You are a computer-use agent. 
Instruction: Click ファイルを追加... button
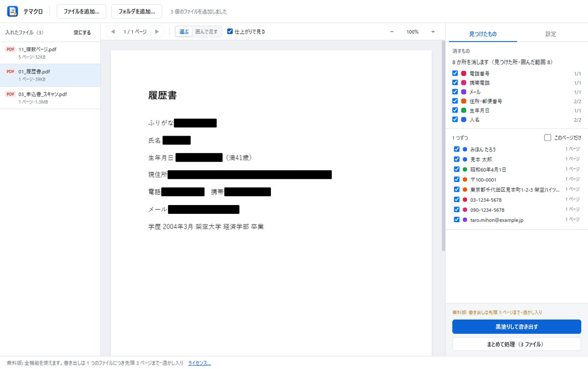[81, 11]
